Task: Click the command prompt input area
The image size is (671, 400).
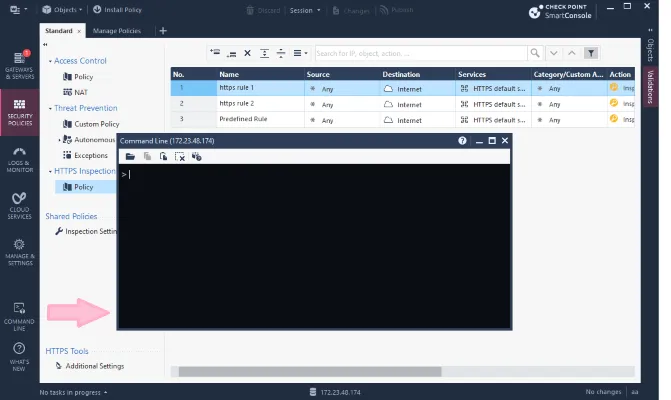Action: pos(315,246)
